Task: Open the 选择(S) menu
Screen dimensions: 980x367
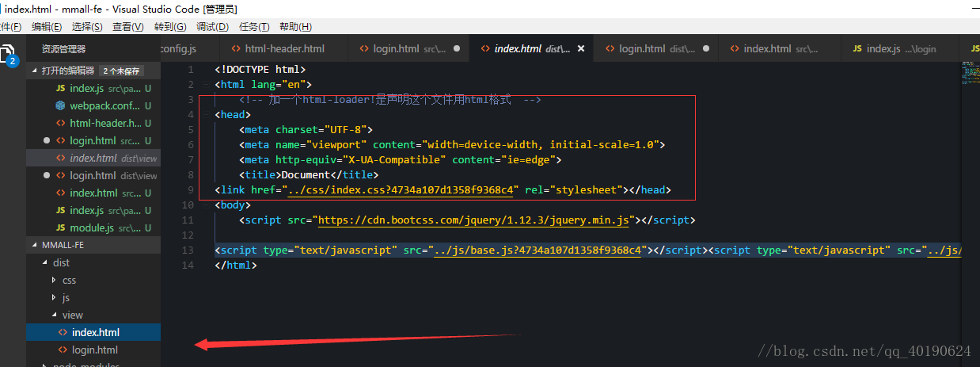Action: click(x=87, y=27)
